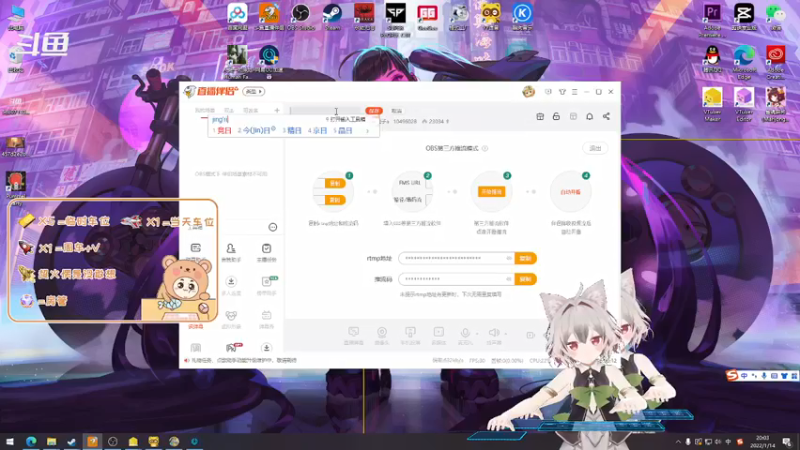Image resolution: width=800 pixels, height=450 pixels.
Task: Copy the stream key
Action: coord(526,279)
